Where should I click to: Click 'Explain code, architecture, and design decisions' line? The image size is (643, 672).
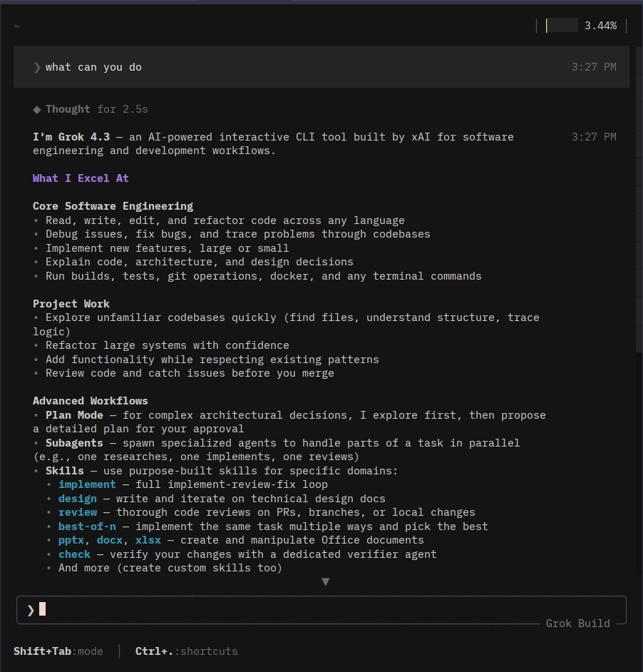coord(199,262)
